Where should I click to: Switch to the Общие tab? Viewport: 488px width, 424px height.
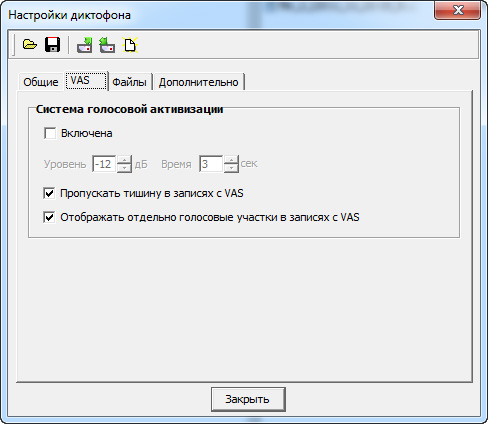41,82
